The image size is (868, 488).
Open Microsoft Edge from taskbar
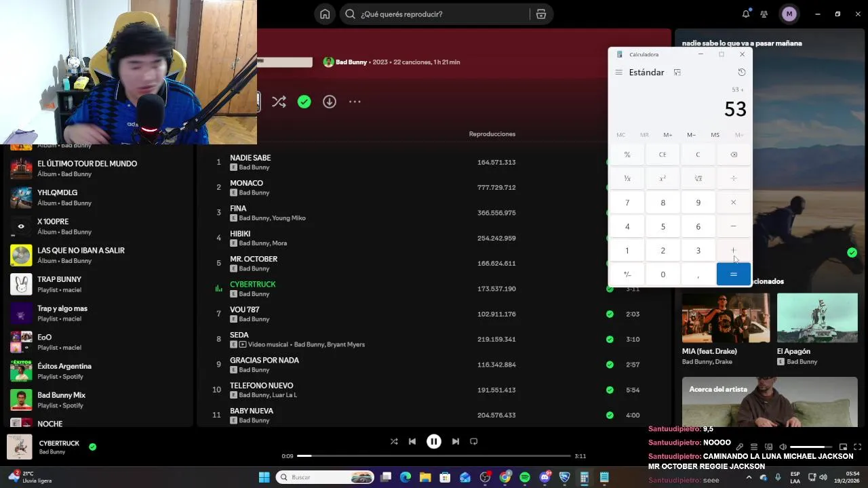point(406,478)
